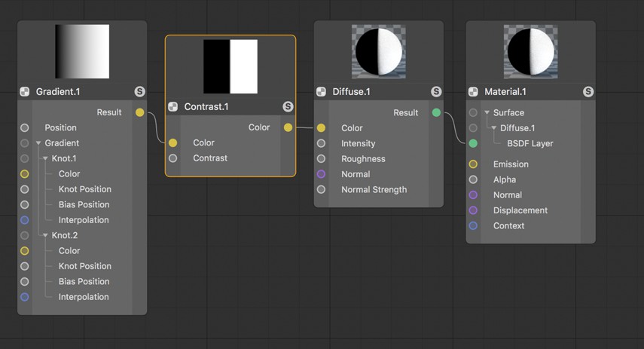The height and width of the screenshot is (349, 644).
Task: Click the Gradient.1 node title
Action: pos(58,92)
